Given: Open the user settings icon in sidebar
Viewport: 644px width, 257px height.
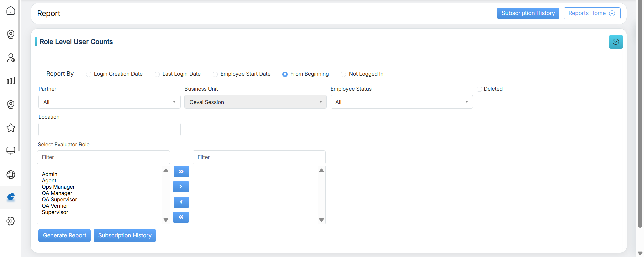Looking at the screenshot, I should pyautogui.click(x=11, y=58).
